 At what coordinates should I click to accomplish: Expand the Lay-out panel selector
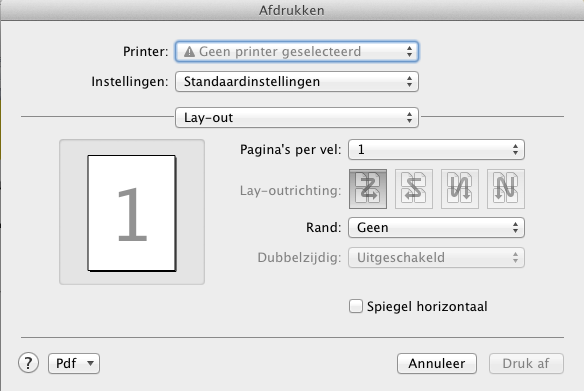point(297,118)
